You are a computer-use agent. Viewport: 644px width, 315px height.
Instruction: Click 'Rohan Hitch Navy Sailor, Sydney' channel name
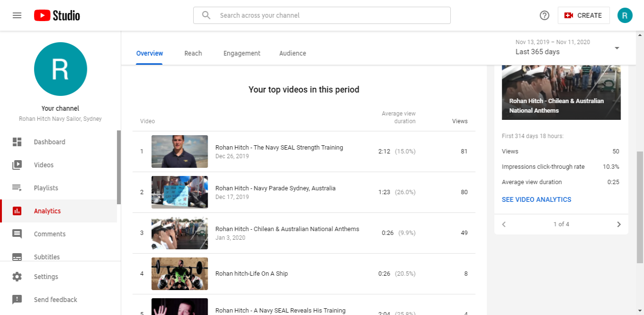coord(60,119)
